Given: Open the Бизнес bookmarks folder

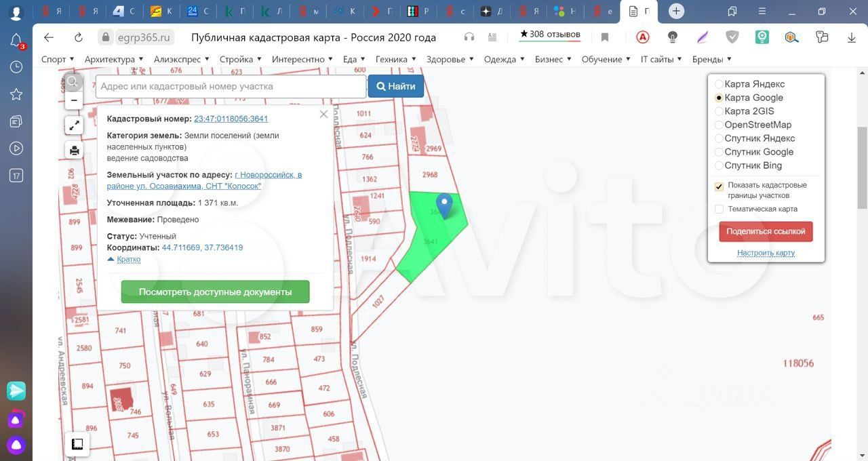Looking at the screenshot, I should [x=553, y=59].
